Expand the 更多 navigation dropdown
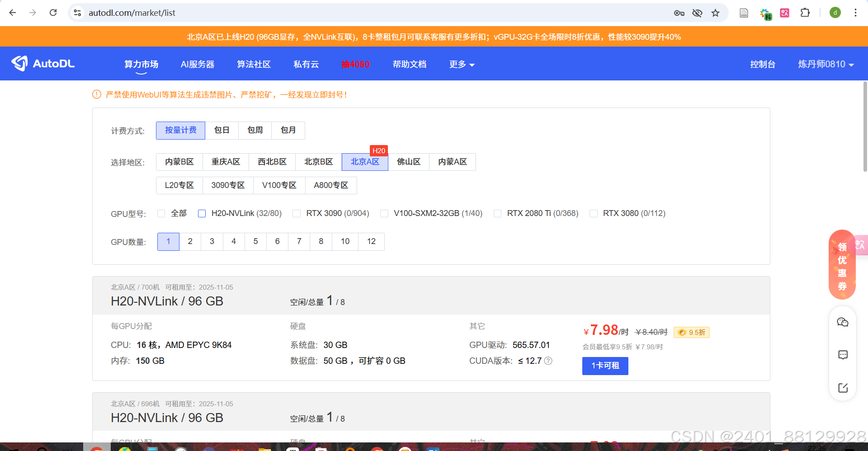The width and height of the screenshot is (868, 451). [462, 64]
